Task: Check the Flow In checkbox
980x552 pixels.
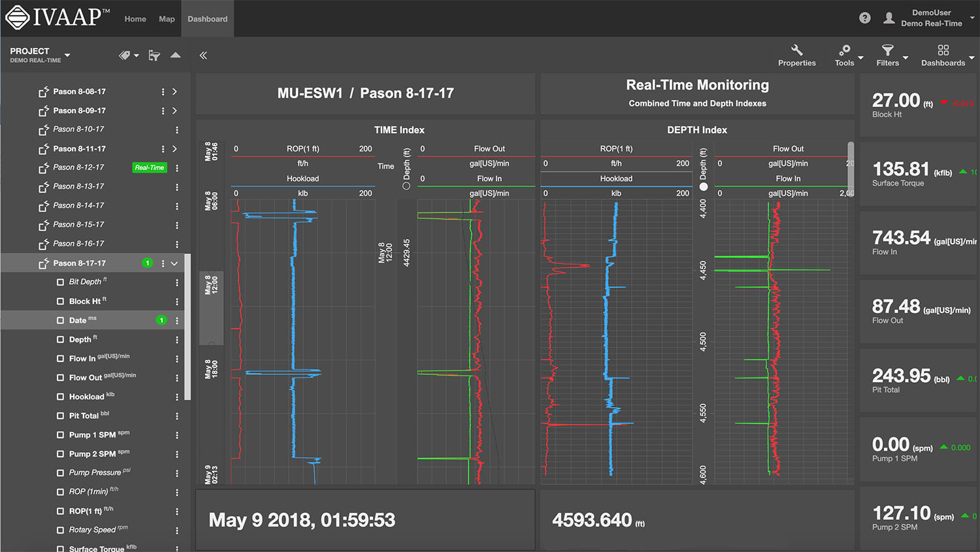Action: 61,358
